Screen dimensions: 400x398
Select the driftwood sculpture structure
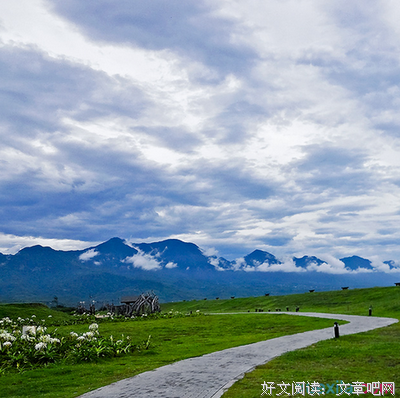pyautogui.click(x=140, y=304)
